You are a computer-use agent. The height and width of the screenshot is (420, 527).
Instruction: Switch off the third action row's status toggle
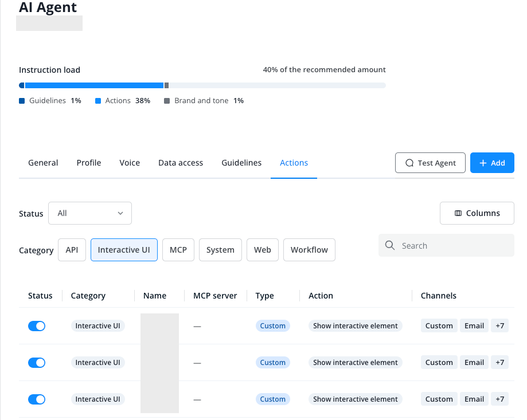(37, 399)
